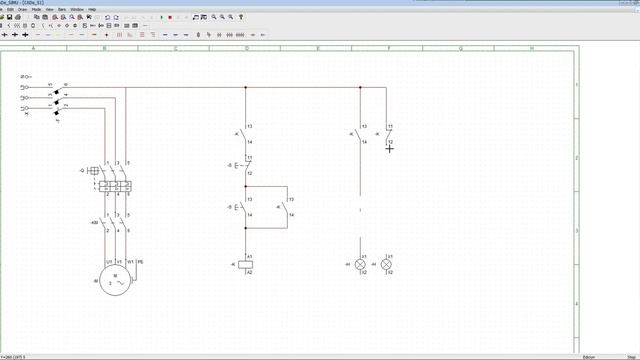
Task: Copy selection with the copy toolbar icon
Action: (37, 17)
